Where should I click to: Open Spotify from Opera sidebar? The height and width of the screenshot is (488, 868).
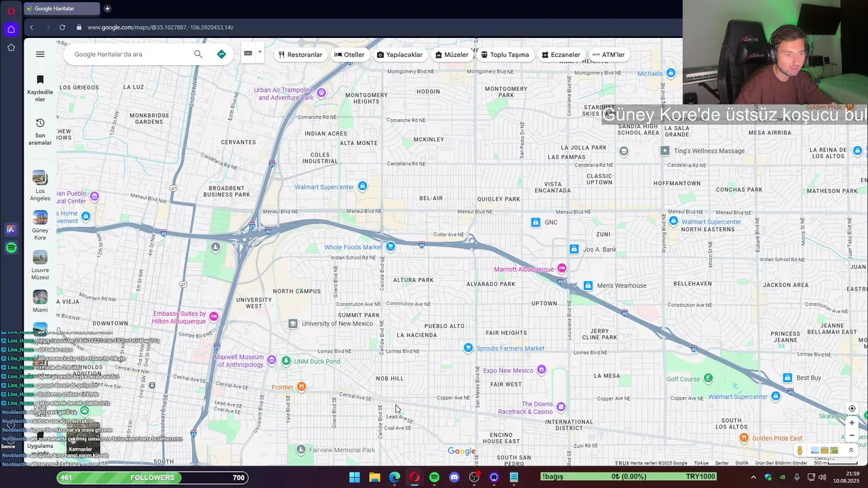[11, 248]
